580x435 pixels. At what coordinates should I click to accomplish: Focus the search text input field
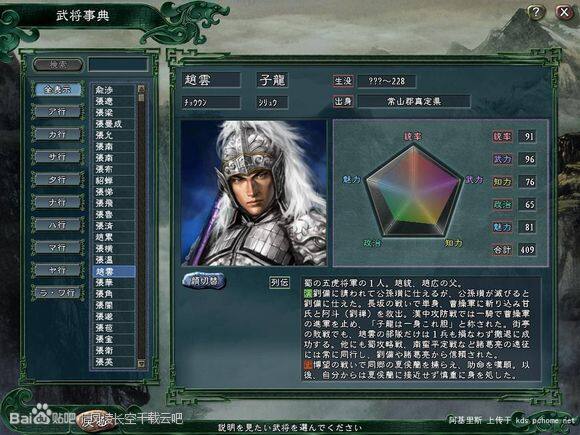118,65
